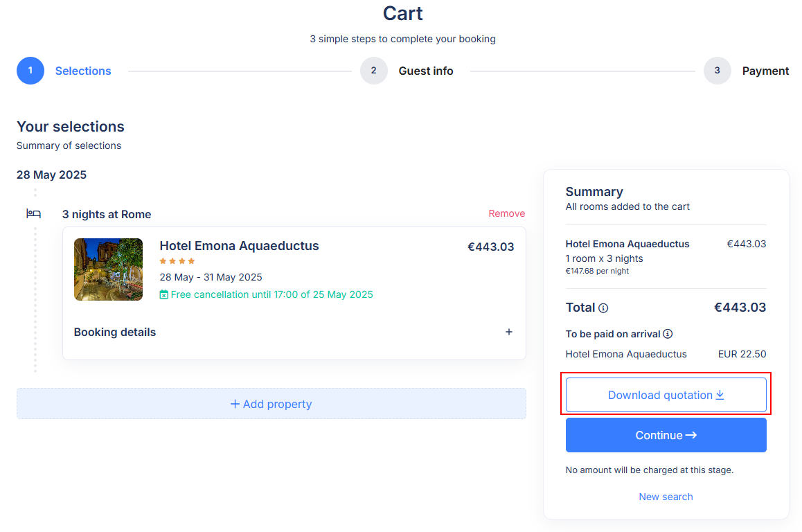The height and width of the screenshot is (532, 802).
Task: Click the bed icon beside 3 nights at Rome
Action: coord(34,214)
